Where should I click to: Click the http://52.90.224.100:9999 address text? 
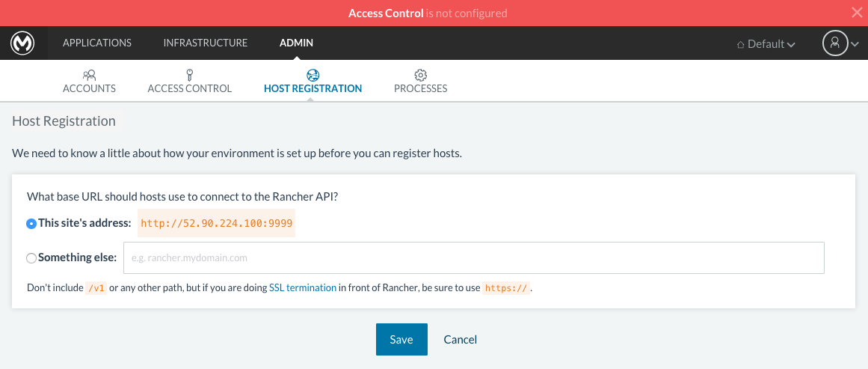[x=217, y=223]
